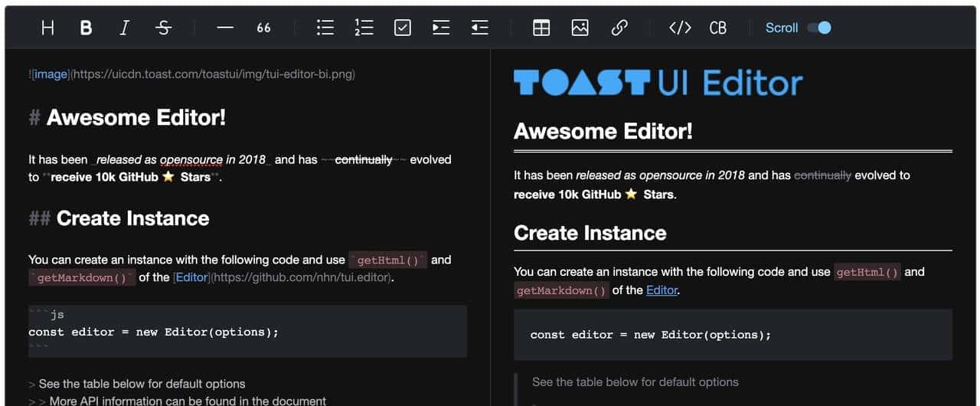Apply heading style with H icon
This screenshot has width=980, height=406.
[47, 28]
